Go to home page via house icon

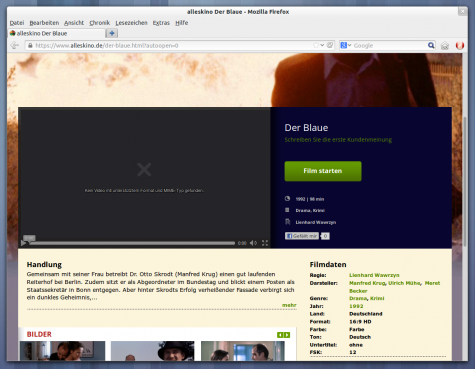pos(445,46)
